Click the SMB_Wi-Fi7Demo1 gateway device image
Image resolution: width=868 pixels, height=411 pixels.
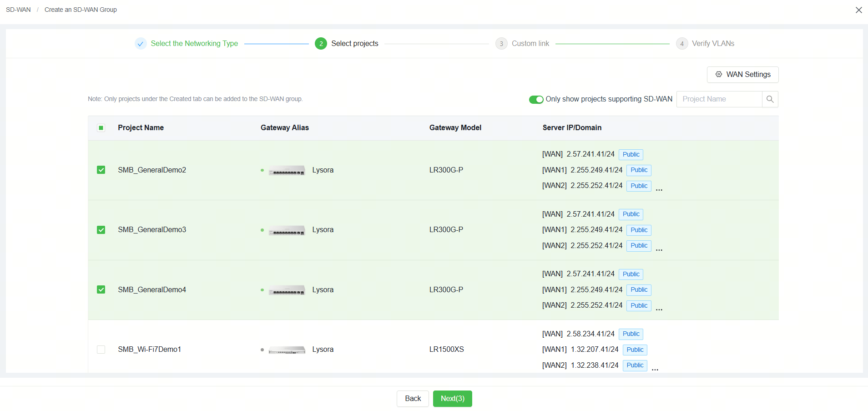click(x=287, y=350)
